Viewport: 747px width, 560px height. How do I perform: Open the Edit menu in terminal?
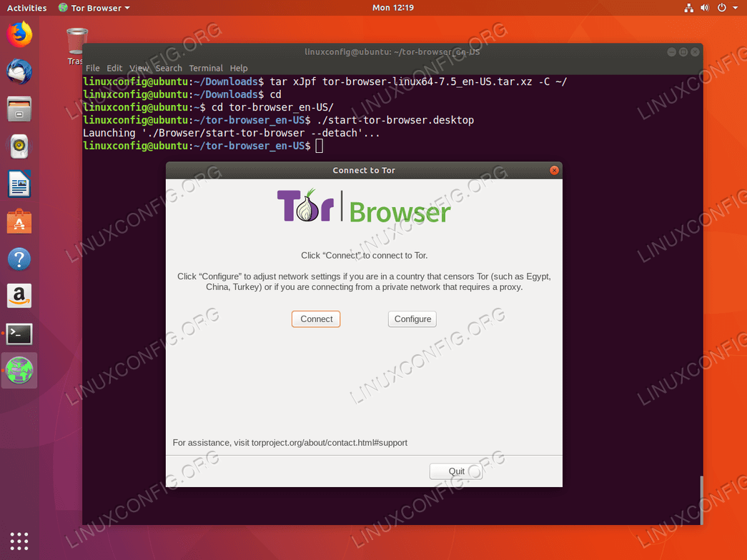(114, 68)
